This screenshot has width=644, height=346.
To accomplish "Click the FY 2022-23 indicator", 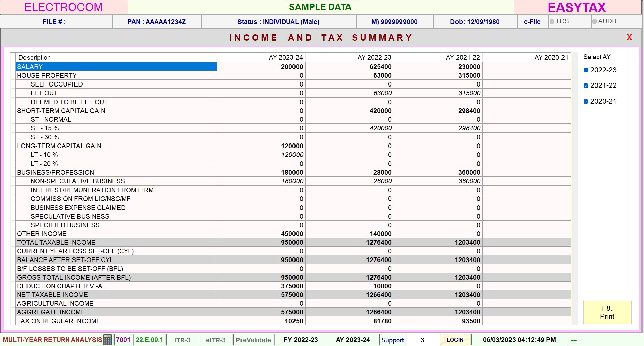I will tap(301, 340).
